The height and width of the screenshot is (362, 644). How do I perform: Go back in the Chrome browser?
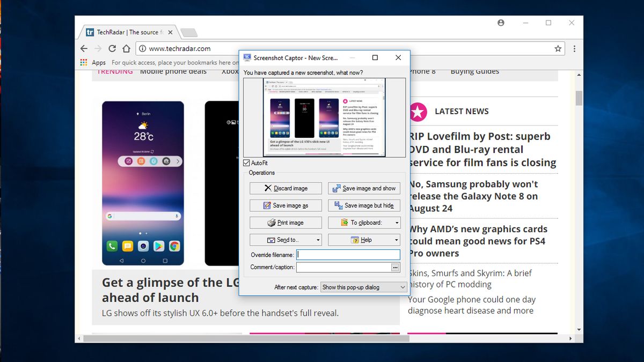84,48
